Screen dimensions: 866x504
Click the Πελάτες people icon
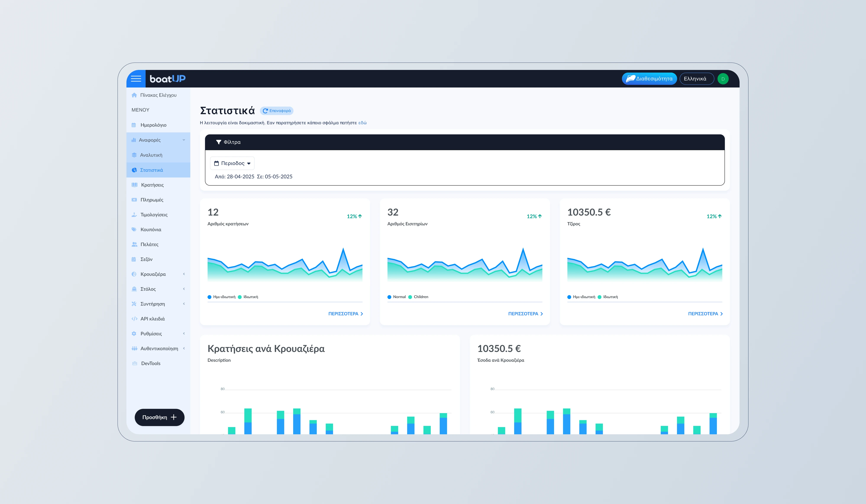pyautogui.click(x=134, y=244)
